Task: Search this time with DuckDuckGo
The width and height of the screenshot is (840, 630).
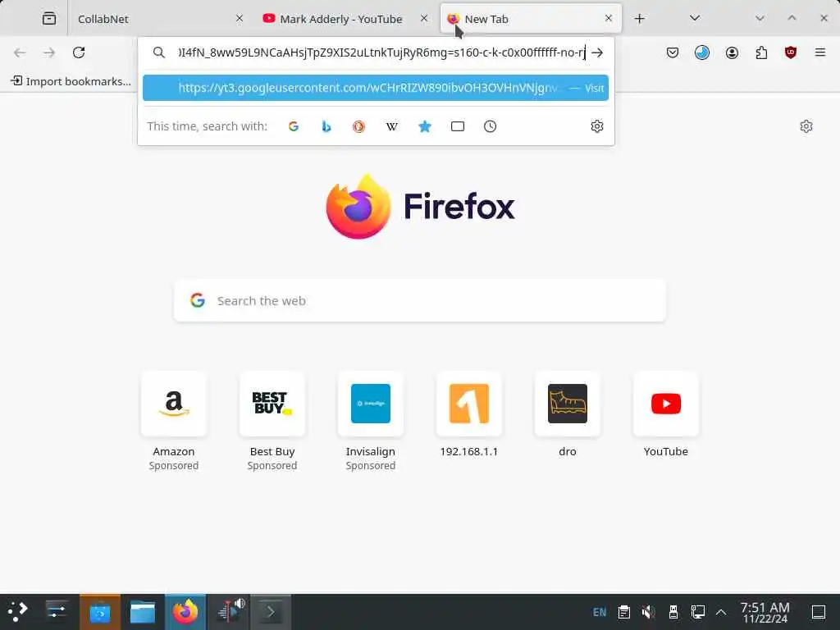Action: pyautogui.click(x=359, y=126)
